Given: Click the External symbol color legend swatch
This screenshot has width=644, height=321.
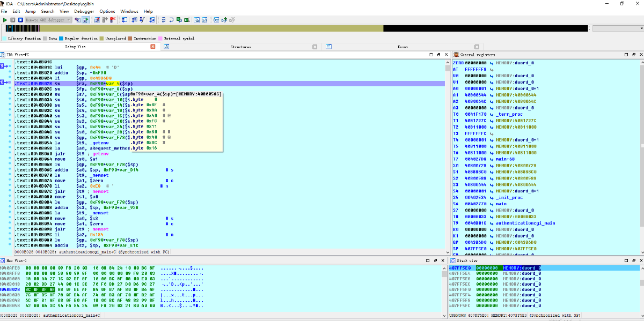Looking at the screenshot, I should point(160,39).
